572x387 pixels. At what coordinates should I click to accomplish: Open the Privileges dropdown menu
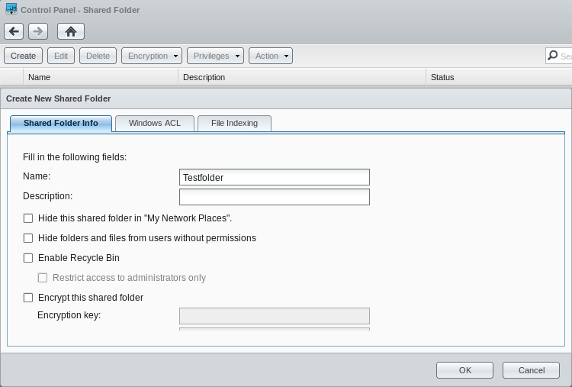click(x=215, y=56)
